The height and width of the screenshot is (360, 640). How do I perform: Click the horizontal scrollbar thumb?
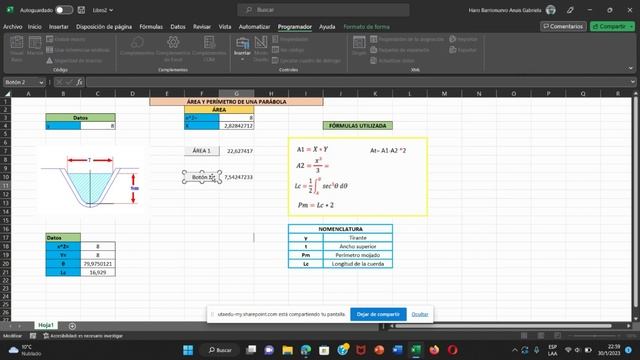click(503, 326)
